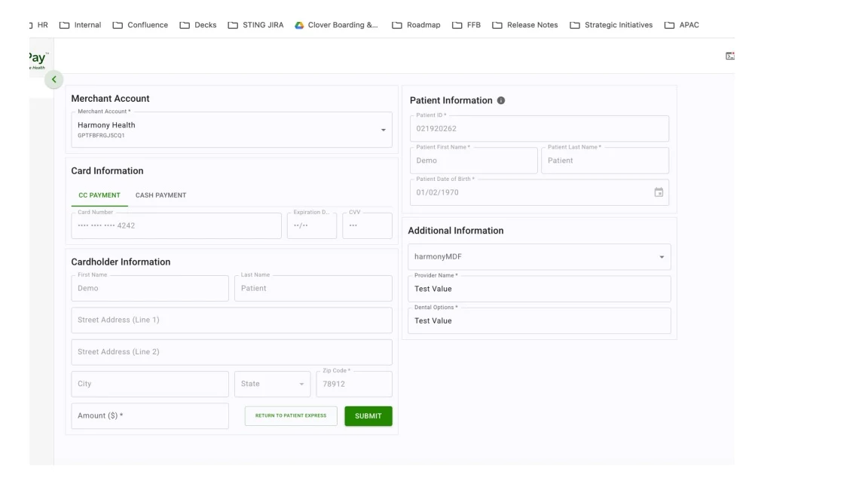Image resolution: width=868 pixels, height=484 pixels.
Task: Open the date of birth calendar picker
Action: tap(659, 192)
